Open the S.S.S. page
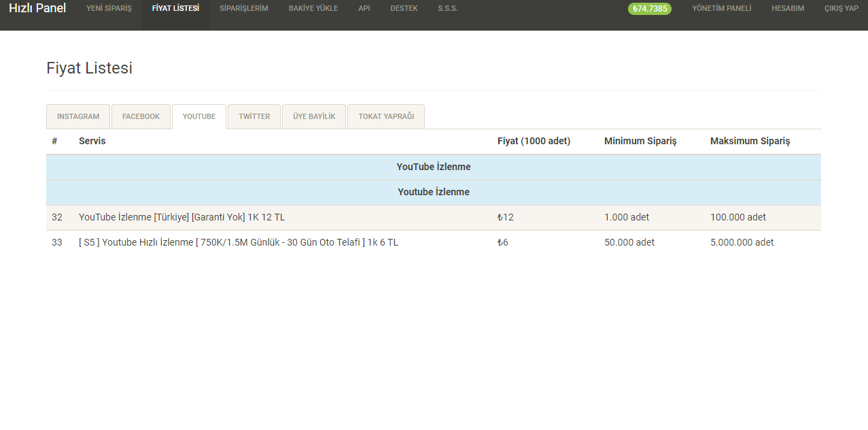The image size is (868, 430). (447, 9)
